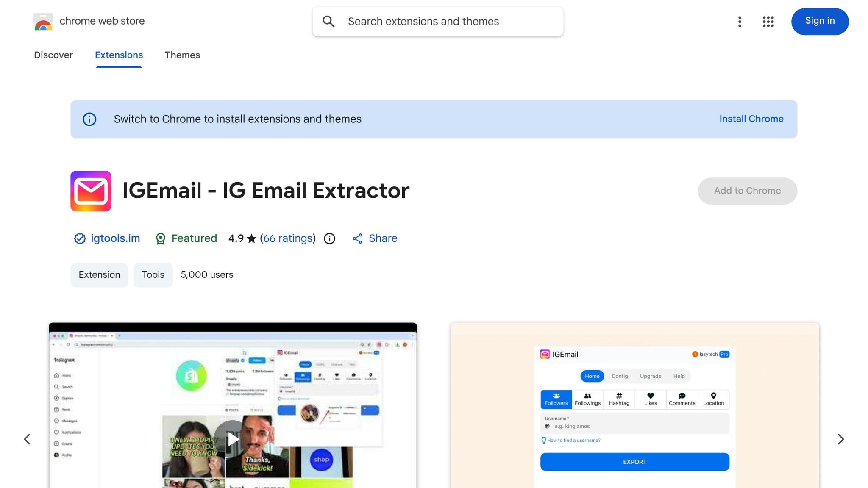Click the IGEmail - IG Email Extractor title
Image resolution: width=868 pixels, height=488 pixels.
click(266, 191)
